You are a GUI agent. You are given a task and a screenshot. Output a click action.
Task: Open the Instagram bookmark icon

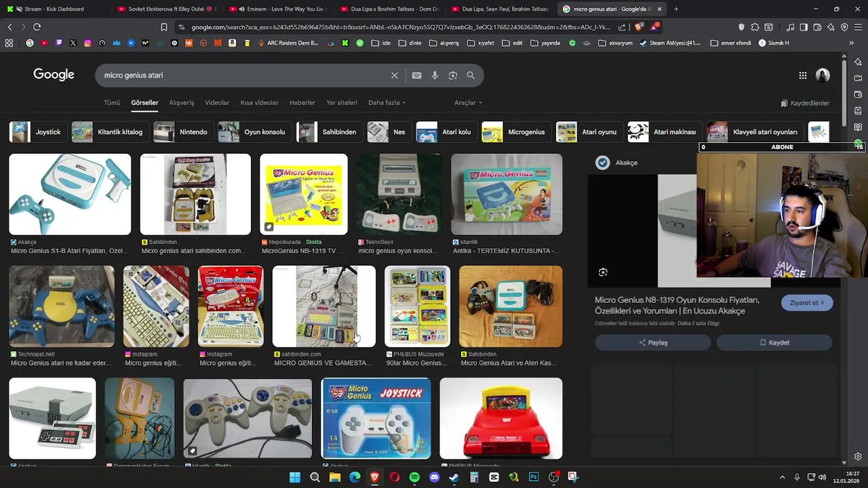87,43
